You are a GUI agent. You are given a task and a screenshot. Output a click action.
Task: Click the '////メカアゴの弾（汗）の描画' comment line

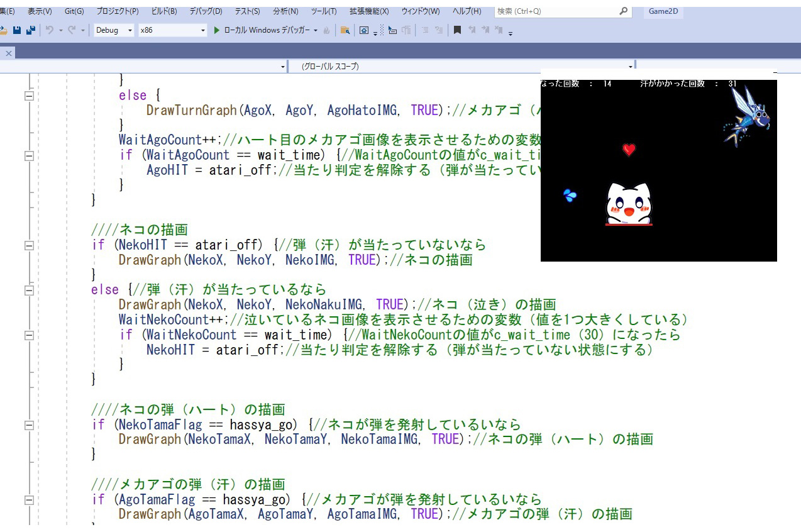click(x=189, y=484)
